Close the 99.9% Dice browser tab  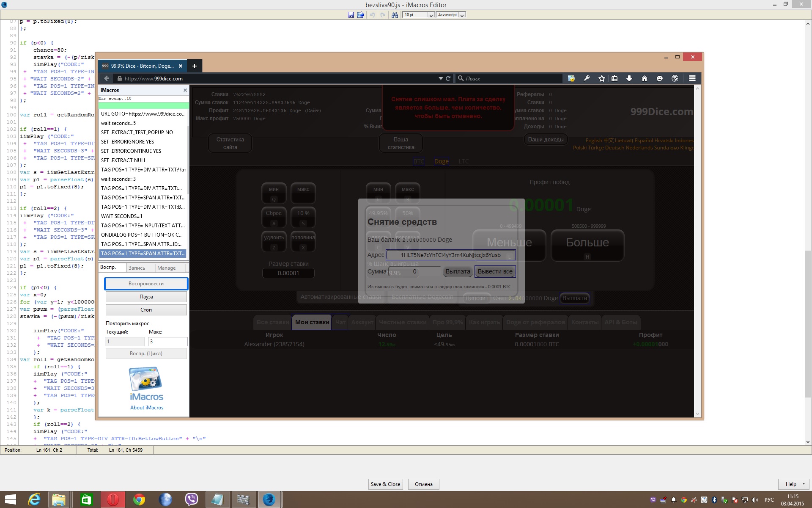tap(181, 66)
